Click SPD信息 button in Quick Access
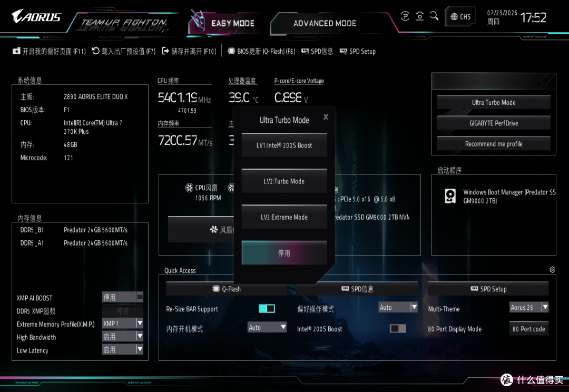This screenshot has height=392, width=569. tap(357, 289)
